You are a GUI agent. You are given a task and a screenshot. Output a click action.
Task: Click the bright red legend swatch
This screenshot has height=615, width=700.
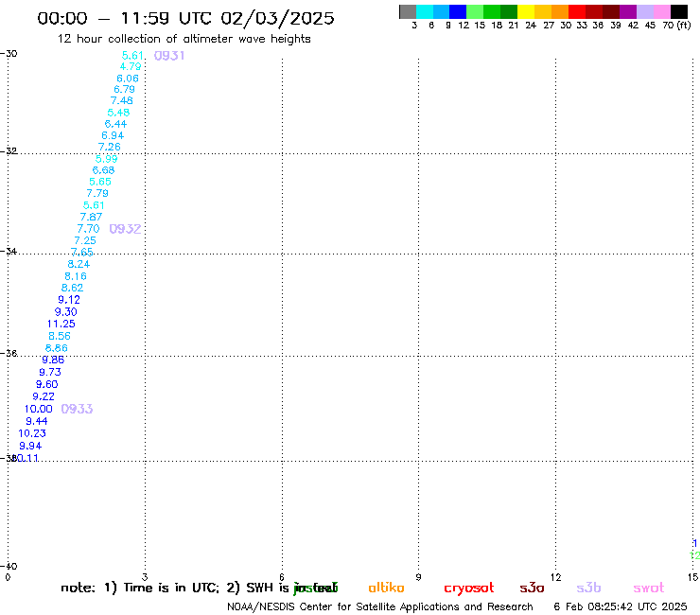coord(577,11)
